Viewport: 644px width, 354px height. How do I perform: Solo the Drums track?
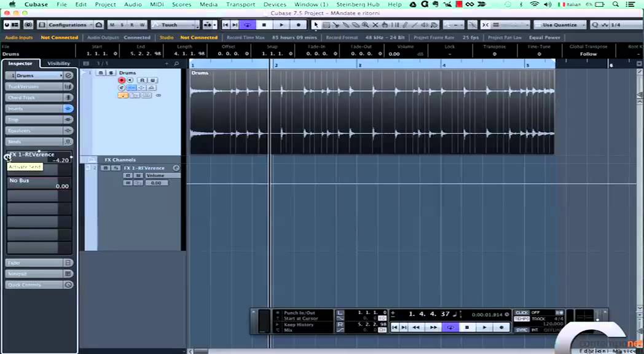[x=111, y=73]
